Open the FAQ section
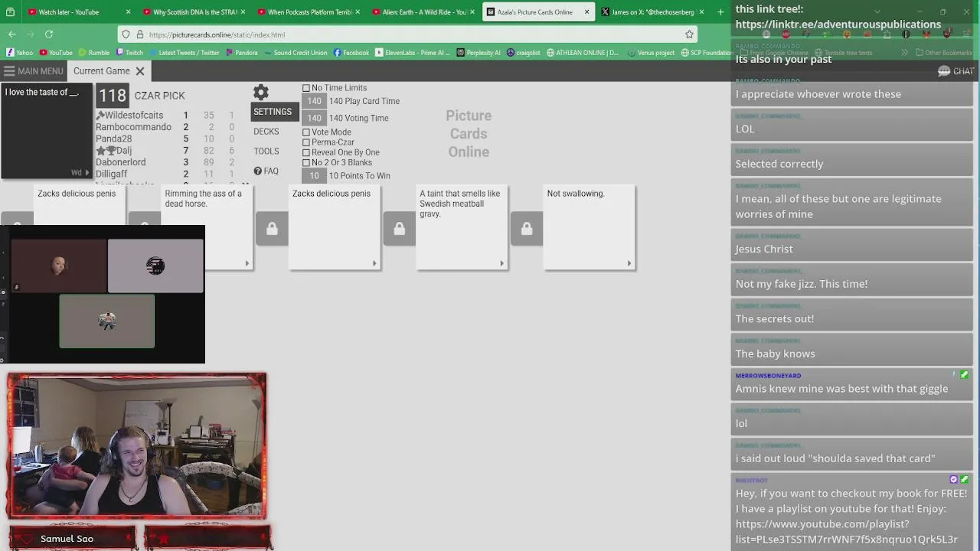Image resolution: width=980 pixels, height=551 pixels. pos(266,171)
